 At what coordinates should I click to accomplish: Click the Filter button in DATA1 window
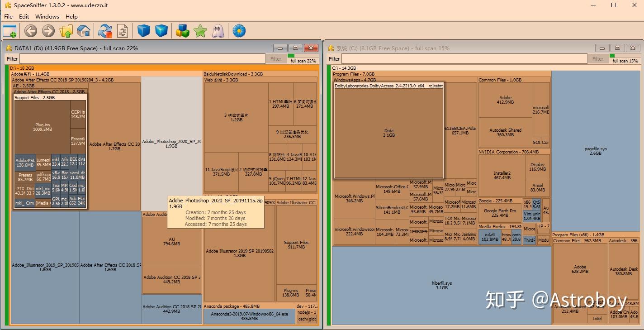(x=276, y=59)
